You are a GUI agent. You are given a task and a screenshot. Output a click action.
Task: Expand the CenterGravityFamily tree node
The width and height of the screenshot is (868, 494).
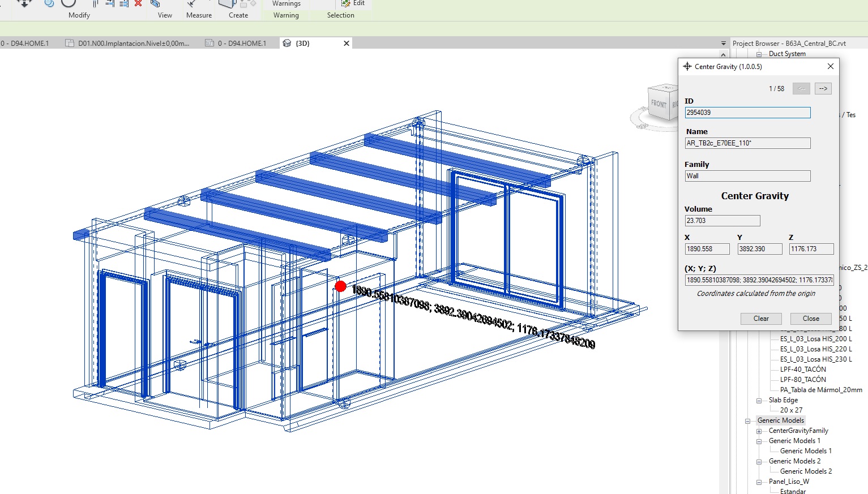click(x=759, y=431)
